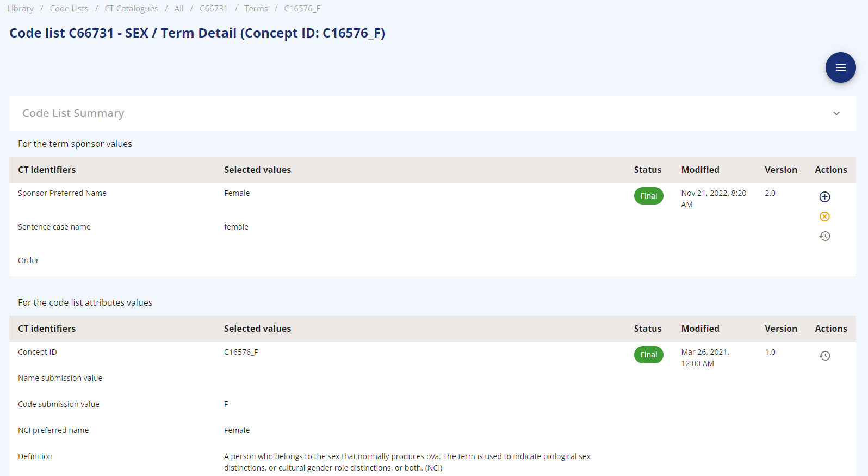Viewport: 868px width, 476px height.
Task: Click the Concept ID label
Action: click(38, 352)
